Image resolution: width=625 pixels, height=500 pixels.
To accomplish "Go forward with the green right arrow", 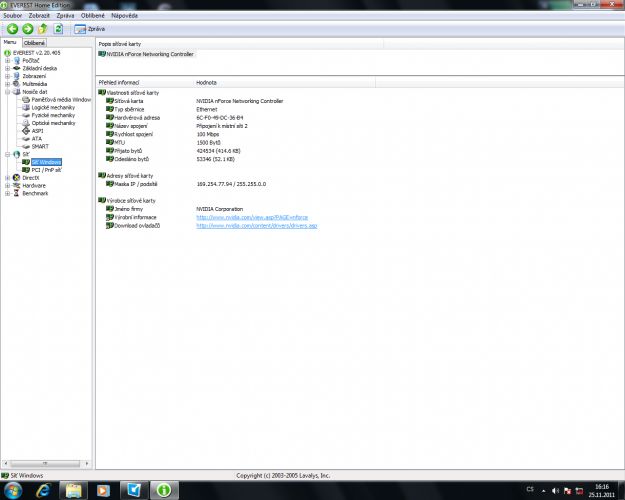I will click(x=28, y=29).
